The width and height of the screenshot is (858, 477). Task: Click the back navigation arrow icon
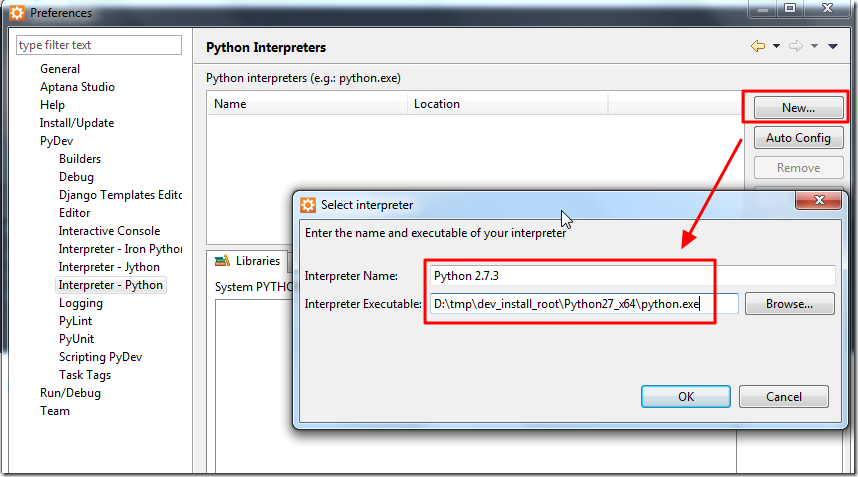[x=757, y=46]
